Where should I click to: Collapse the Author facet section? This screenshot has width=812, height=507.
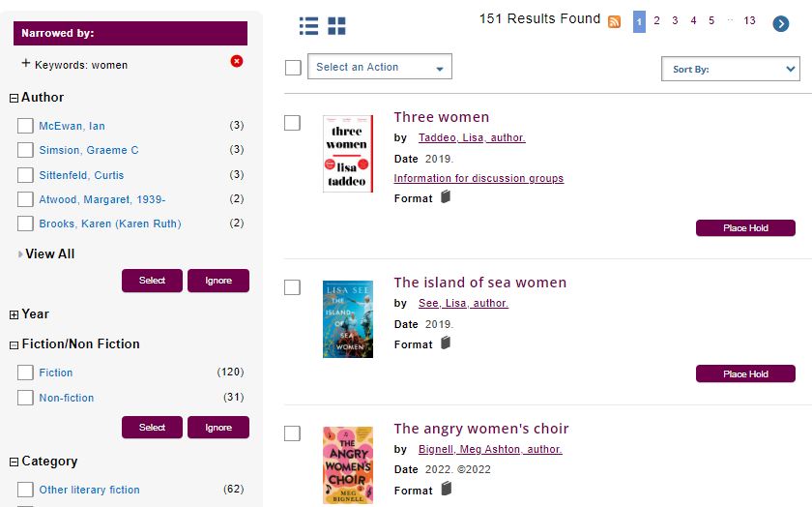tap(14, 98)
